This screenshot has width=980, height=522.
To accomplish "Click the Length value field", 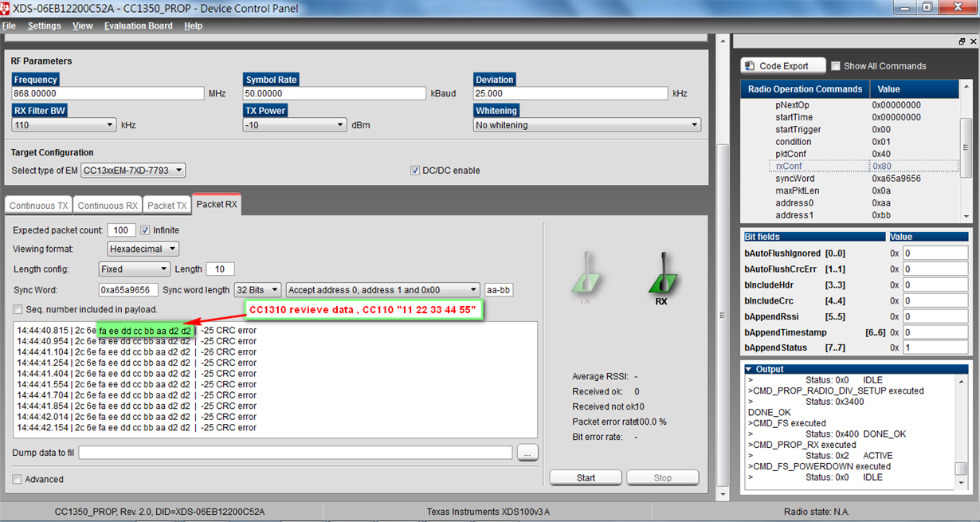I will pos(220,269).
